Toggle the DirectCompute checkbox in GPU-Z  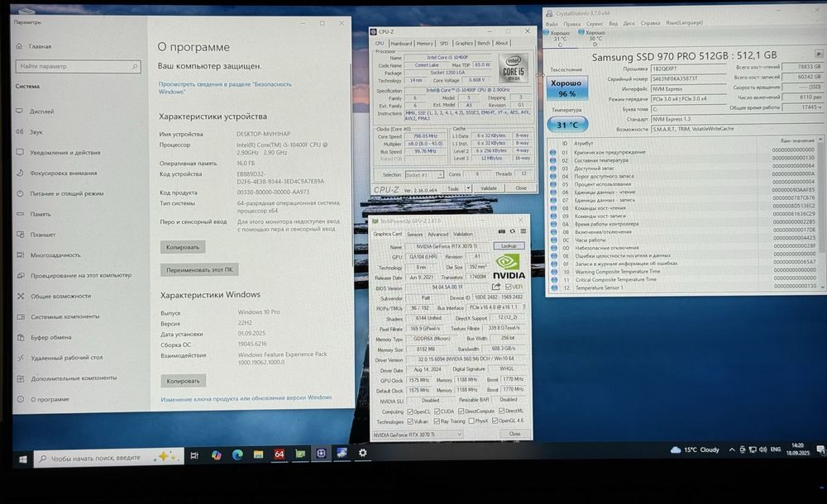point(461,411)
